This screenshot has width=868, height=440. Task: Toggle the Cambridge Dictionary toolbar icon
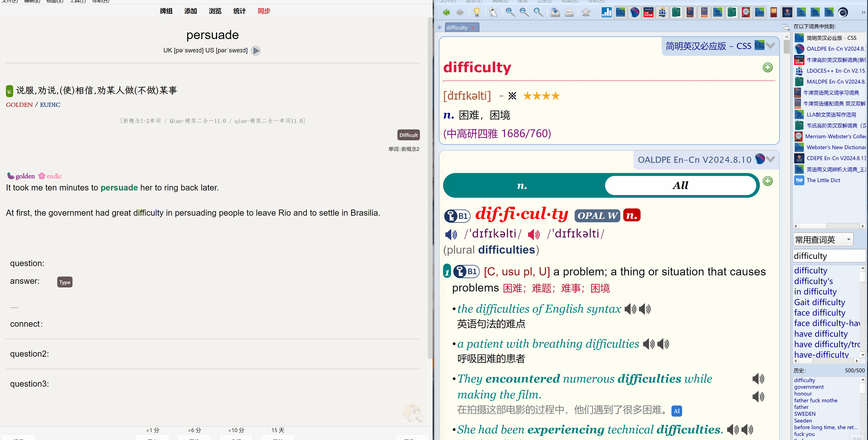[x=787, y=13]
